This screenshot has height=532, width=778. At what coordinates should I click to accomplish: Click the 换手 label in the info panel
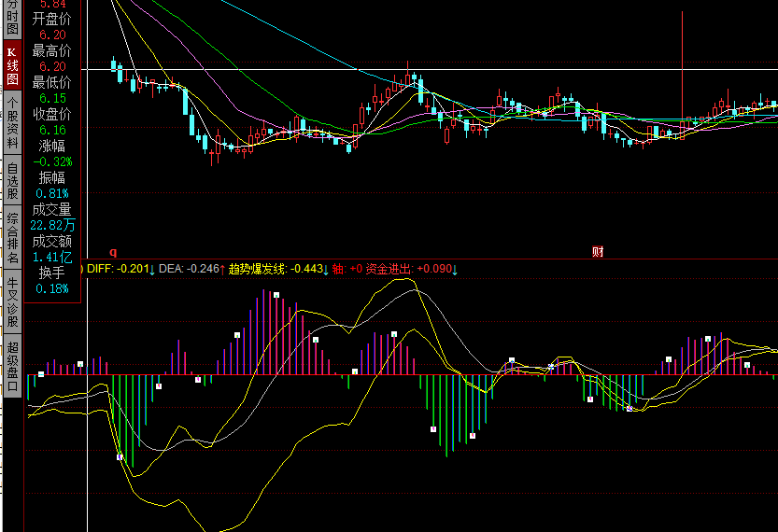tap(52, 273)
